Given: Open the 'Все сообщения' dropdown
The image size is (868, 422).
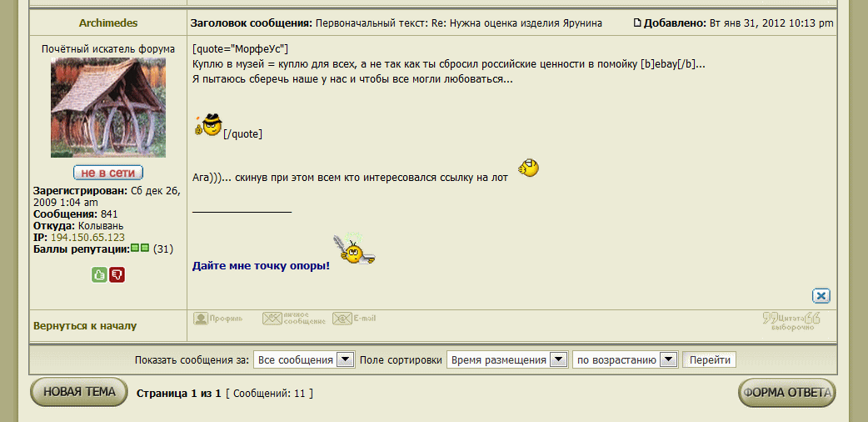Looking at the screenshot, I should tap(305, 360).
